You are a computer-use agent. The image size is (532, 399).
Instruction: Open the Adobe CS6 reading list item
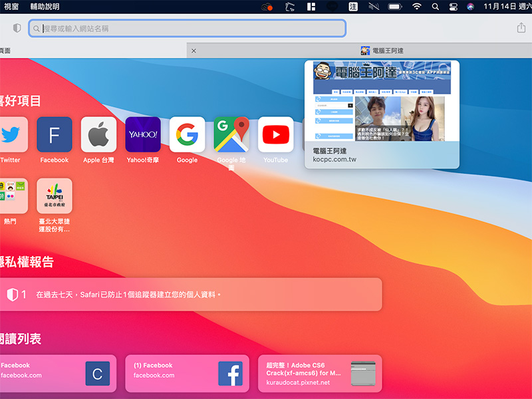point(320,374)
